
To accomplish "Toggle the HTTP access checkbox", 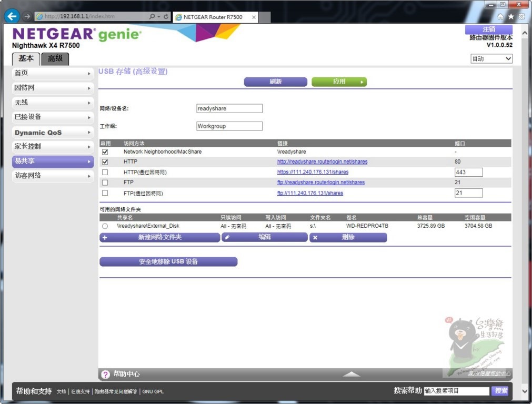I will point(105,162).
